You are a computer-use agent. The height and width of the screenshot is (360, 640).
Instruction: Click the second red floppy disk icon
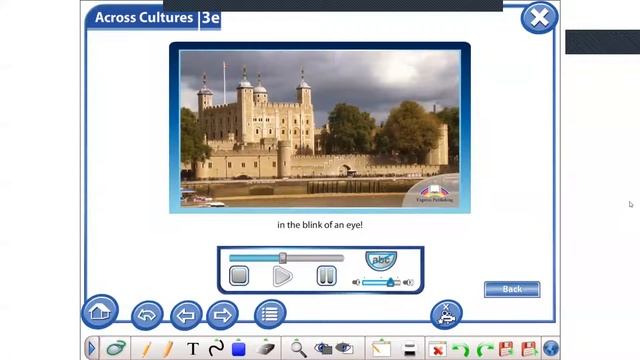tap(529, 349)
